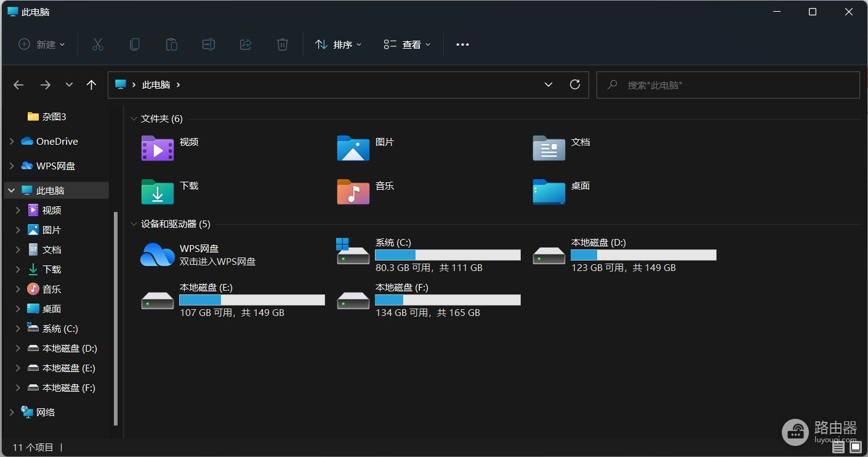
Task: Expand 网络 in navigation pane
Action: (x=12, y=412)
